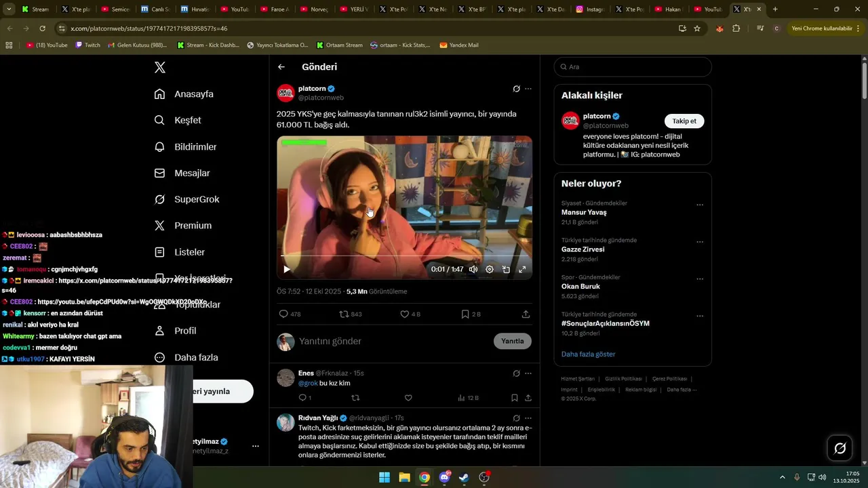Open Mesajlar in sidebar
868x488 pixels.
(182, 173)
